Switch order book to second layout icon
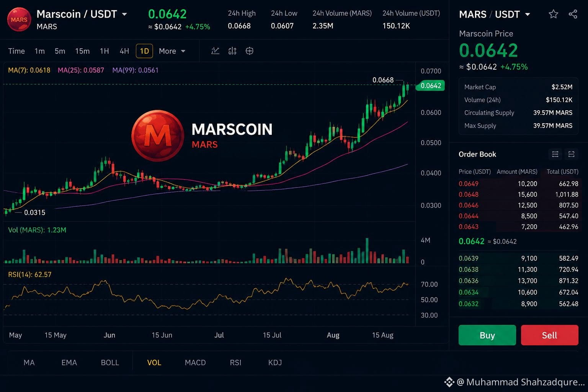The width and height of the screenshot is (588, 392). (x=571, y=154)
